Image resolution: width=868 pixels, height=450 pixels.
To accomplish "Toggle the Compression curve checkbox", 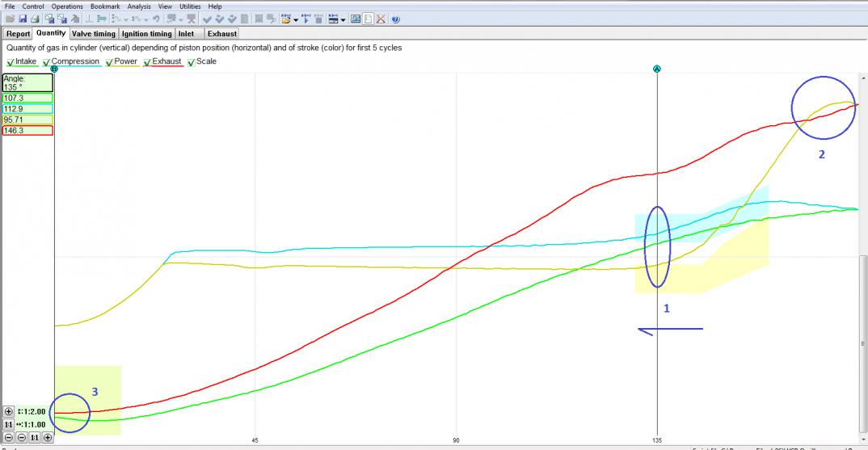I will point(47,62).
